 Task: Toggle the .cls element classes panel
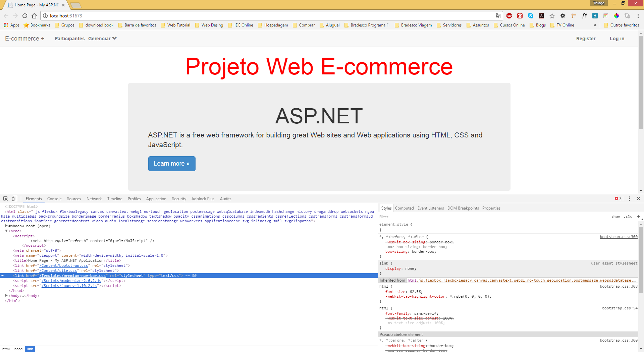pos(628,217)
